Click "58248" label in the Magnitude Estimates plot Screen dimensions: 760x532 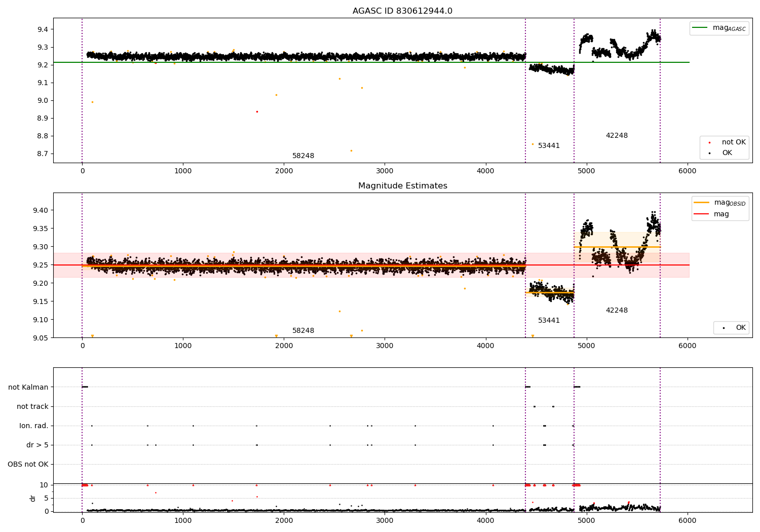(x=303, y=331)
